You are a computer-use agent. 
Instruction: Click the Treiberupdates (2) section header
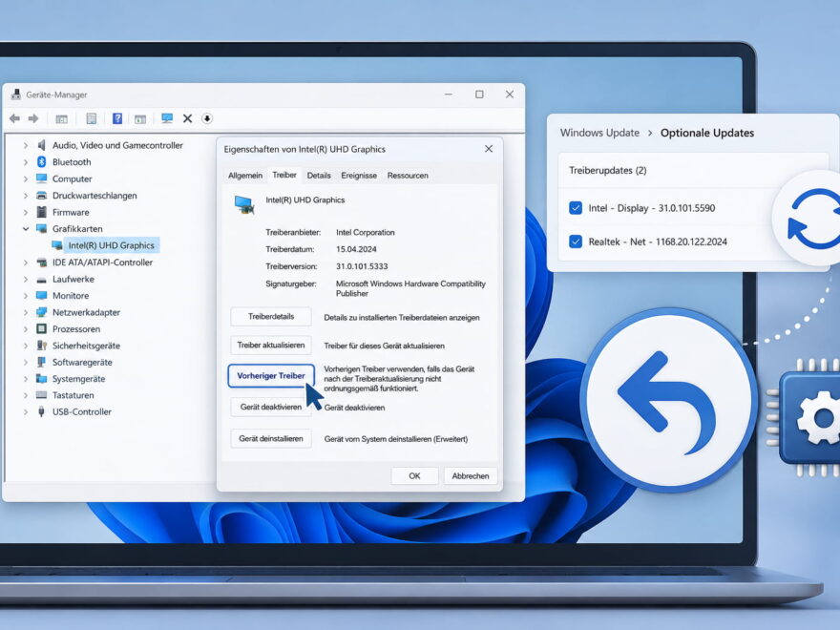pos(607,170)
